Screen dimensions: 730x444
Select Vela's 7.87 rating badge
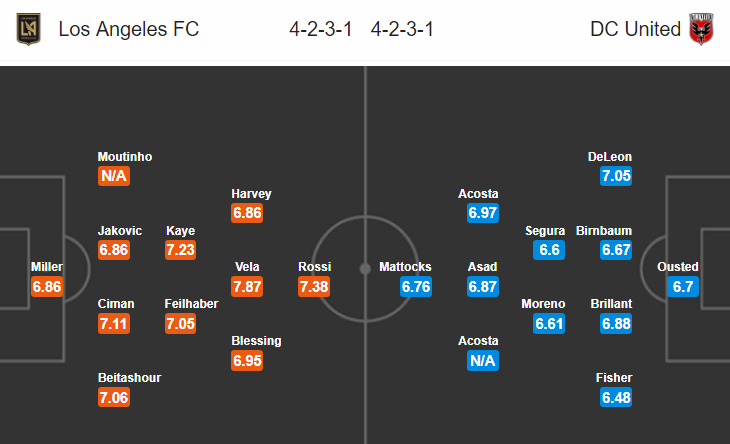click(247, 287)
